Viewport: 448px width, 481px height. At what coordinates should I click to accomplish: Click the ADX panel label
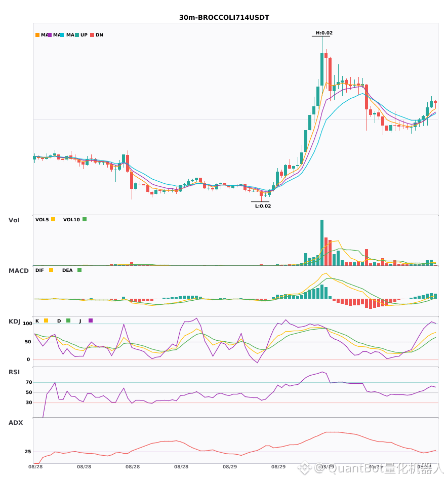coord(16,422)
